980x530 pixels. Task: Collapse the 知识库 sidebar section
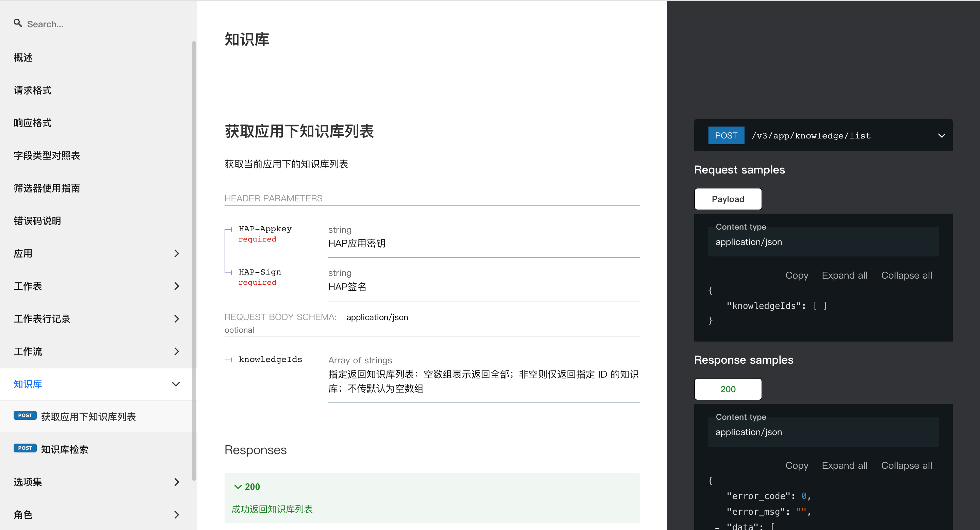176,384
